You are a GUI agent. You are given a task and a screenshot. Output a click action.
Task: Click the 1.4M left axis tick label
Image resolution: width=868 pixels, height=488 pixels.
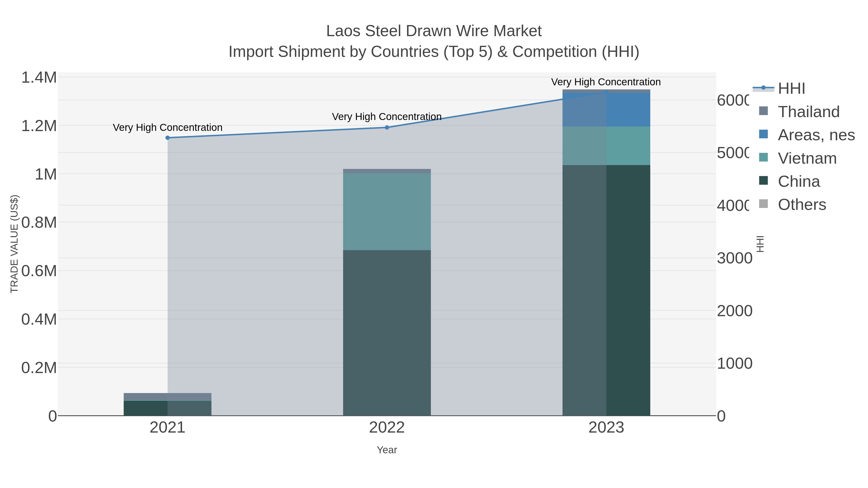pyautogui.click(x=39, y=77)
